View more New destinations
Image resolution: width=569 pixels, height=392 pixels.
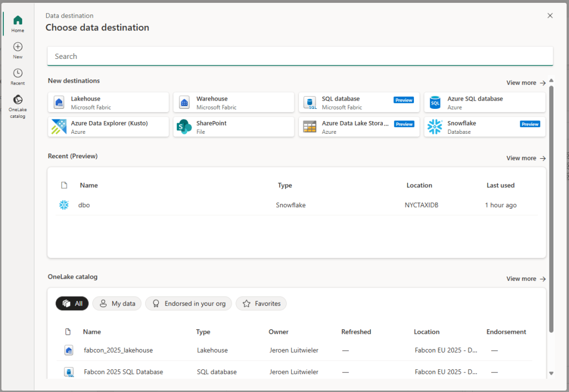click(526, 83)
